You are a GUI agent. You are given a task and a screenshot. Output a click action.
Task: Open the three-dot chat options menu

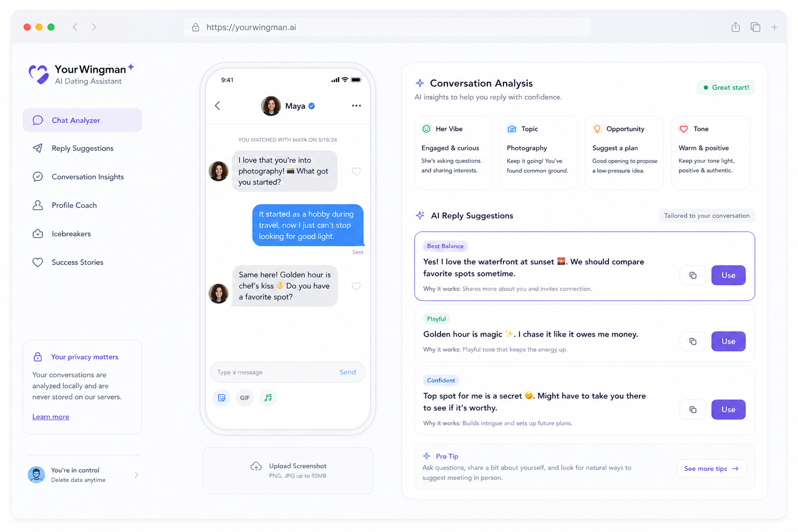356,105
